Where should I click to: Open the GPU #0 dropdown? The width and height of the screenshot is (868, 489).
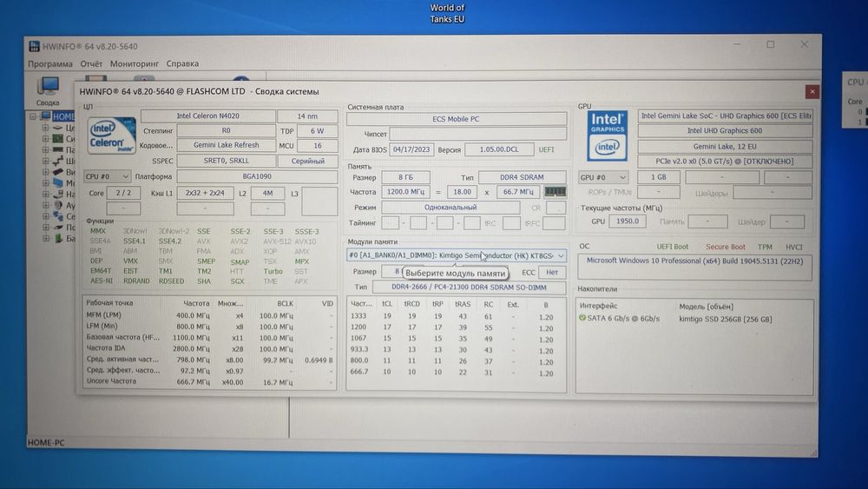click(603, 178)
